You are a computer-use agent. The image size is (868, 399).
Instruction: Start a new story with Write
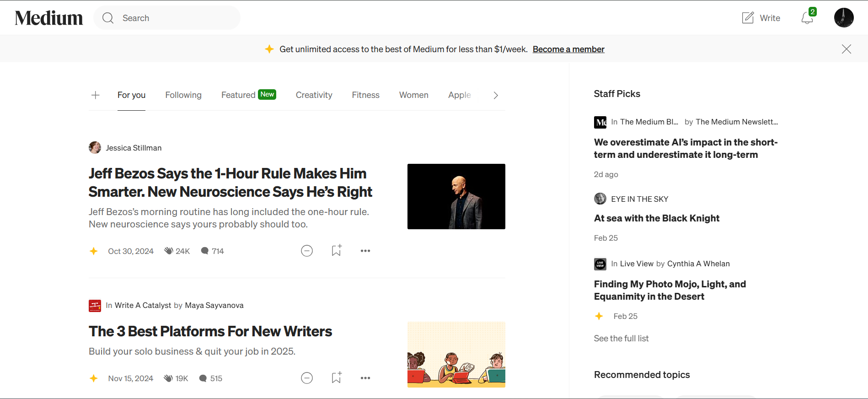[x=761, y=18]
